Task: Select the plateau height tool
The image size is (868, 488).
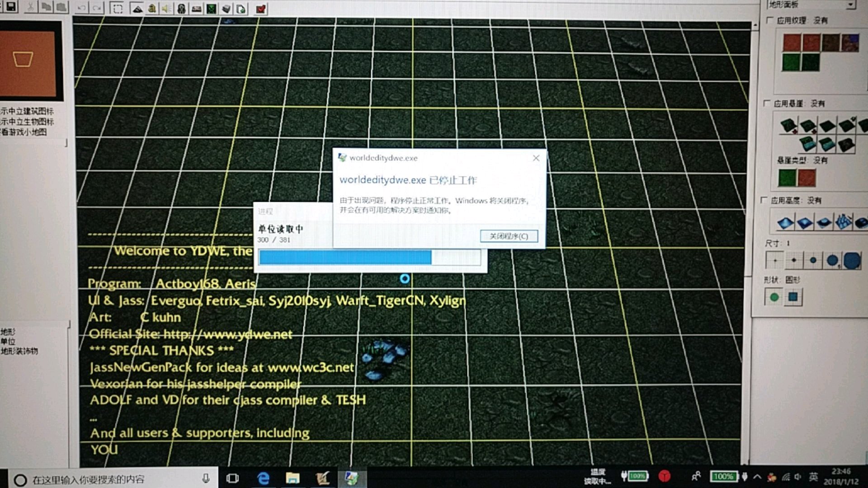Action: point(824,222)
